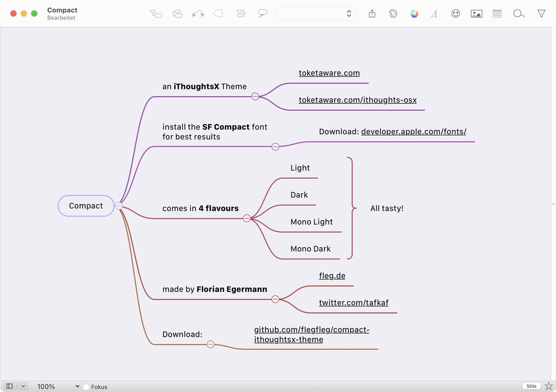The image size is (556, 392).
Task: Click the add child topic toolbar icon
Action: pos(156,14)
